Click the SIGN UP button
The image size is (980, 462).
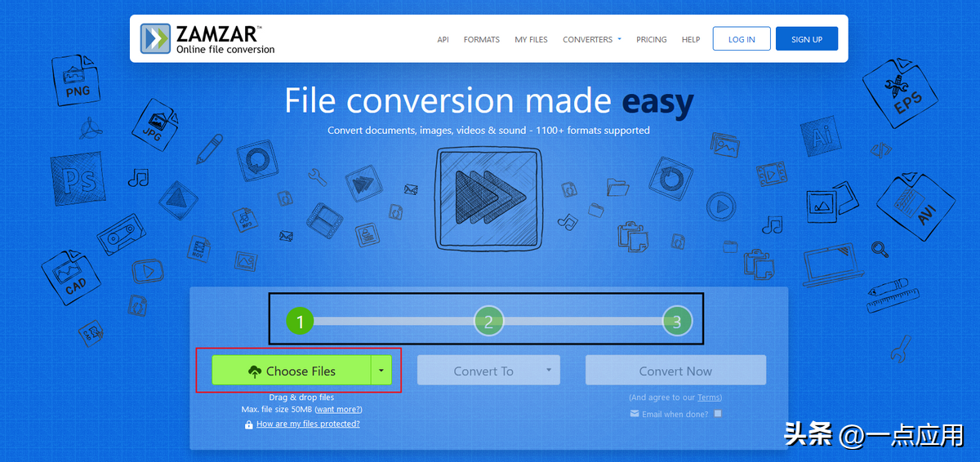[807, 39]
